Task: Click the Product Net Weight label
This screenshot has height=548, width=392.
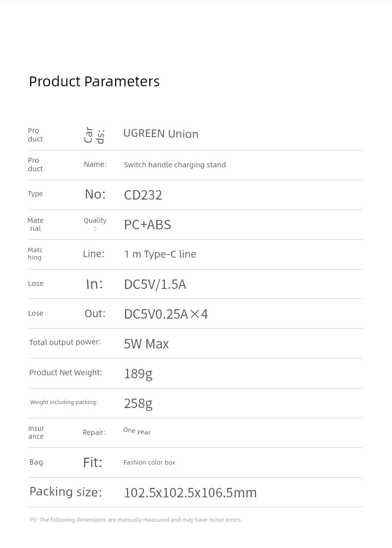Action: [x=65, y=373]
